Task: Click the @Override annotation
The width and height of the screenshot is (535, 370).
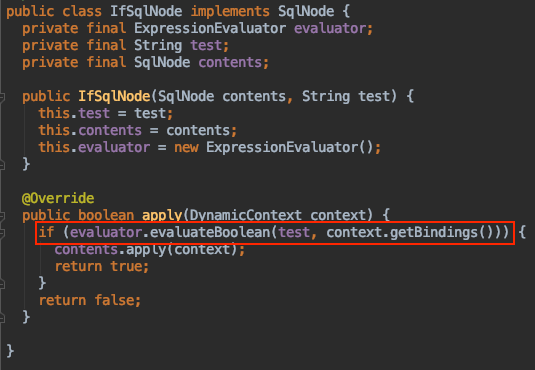Action: [x=58, y=198]
